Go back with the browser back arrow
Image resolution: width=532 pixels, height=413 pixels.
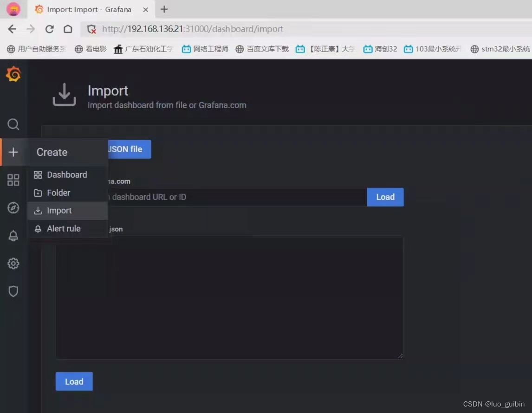point(12,29)
